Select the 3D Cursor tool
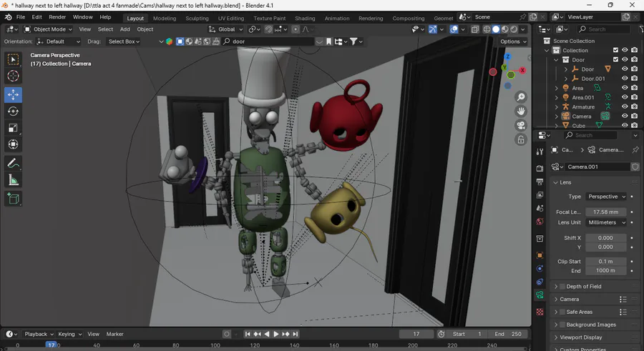Image resolution: width=644 pixels, height=351 pixels. [x=13, y=76]
